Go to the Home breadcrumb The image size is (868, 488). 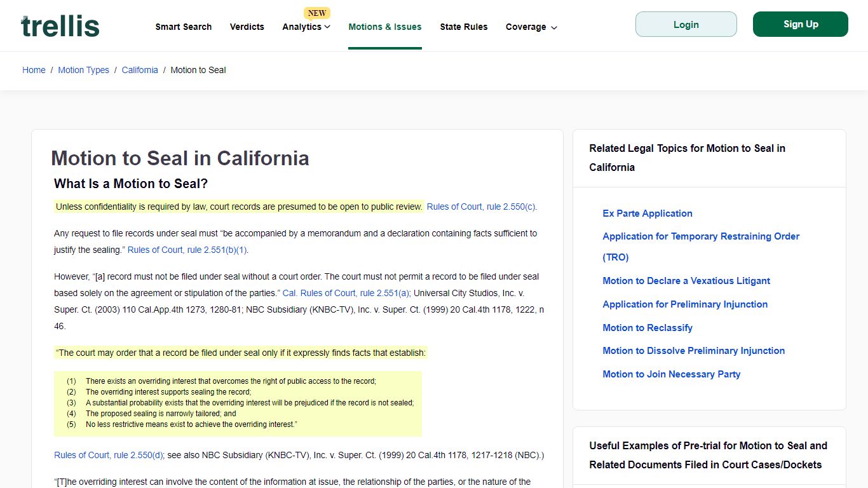point(34,70)
